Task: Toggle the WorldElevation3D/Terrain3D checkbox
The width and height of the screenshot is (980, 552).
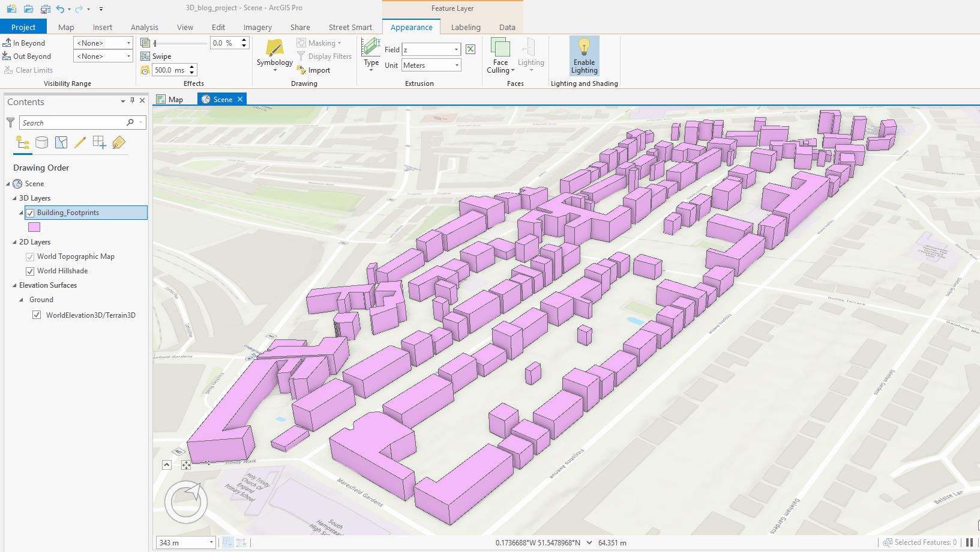Action: [x=37, y=315]
